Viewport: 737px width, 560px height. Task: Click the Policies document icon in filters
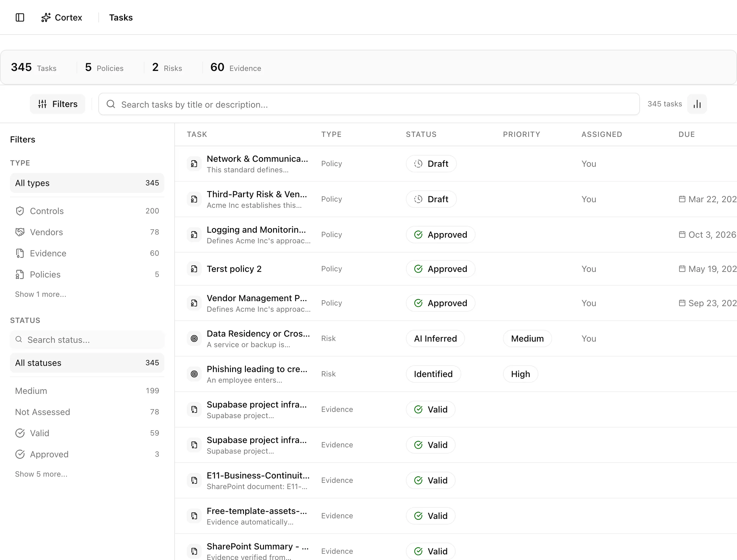(x=20, y=274)
